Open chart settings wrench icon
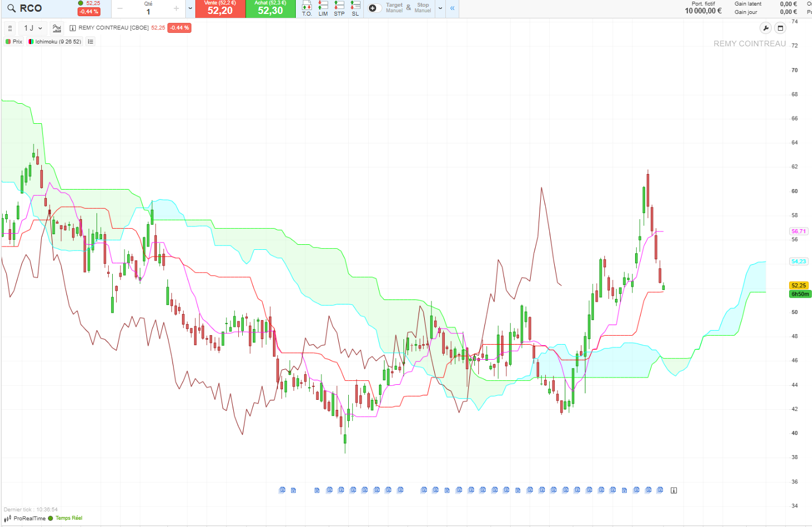The width and height of the screenshot is (812, 527). pos(766,28)
